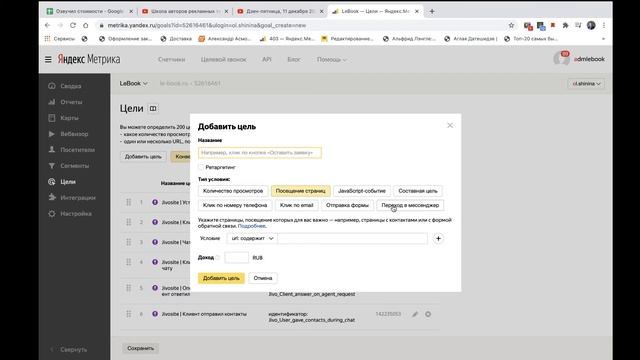
Task: Open API in the top navigation
Action: (267, 60)
